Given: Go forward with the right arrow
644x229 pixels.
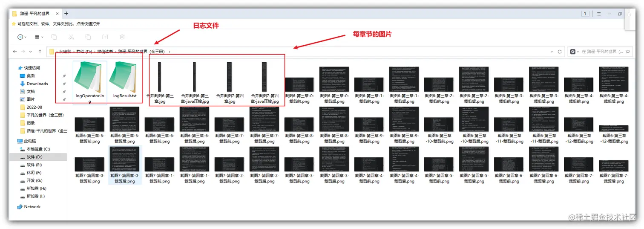Looking at the screenshot, I should click(x=23, y=52).
